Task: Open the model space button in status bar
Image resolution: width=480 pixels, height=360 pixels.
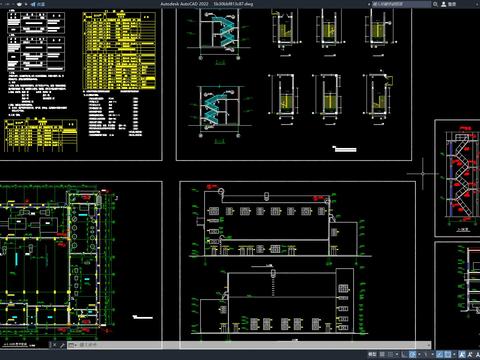Action: pyautogui.click(x=372, y=354)
